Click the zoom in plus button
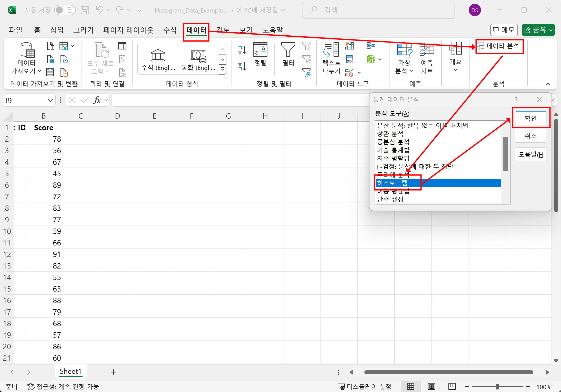 528,386
